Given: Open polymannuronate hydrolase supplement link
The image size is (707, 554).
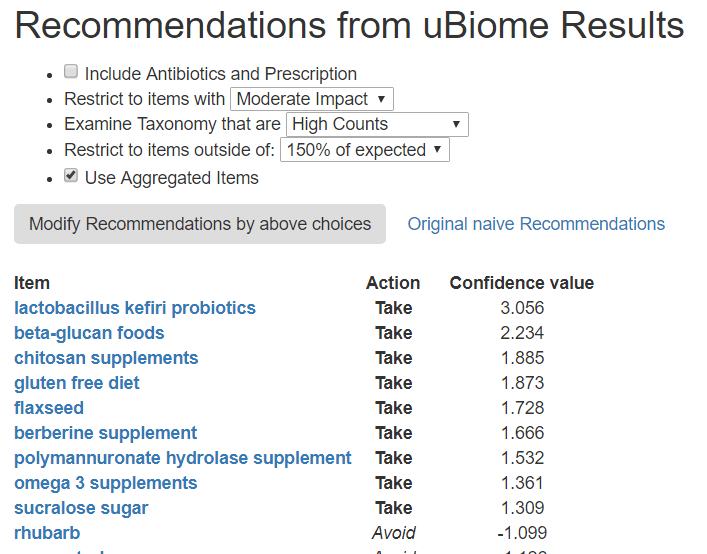Looking at the screenshot, I should 183,458.
